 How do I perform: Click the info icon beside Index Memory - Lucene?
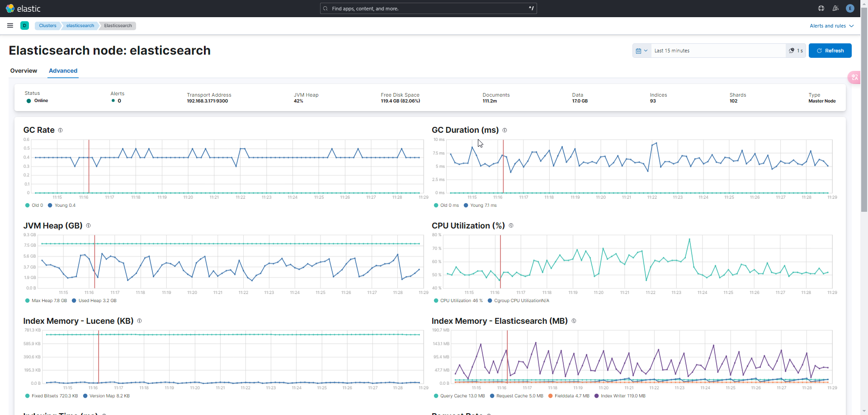[139, 321]
